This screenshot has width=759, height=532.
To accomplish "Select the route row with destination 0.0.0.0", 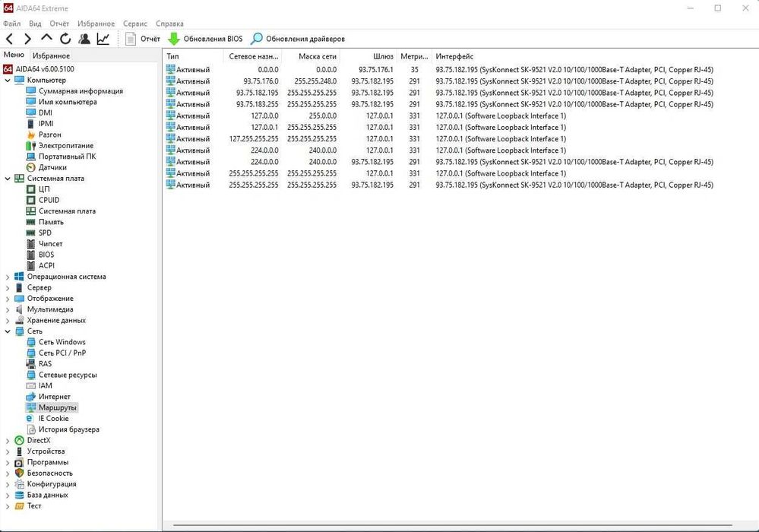I will [440, 70].
